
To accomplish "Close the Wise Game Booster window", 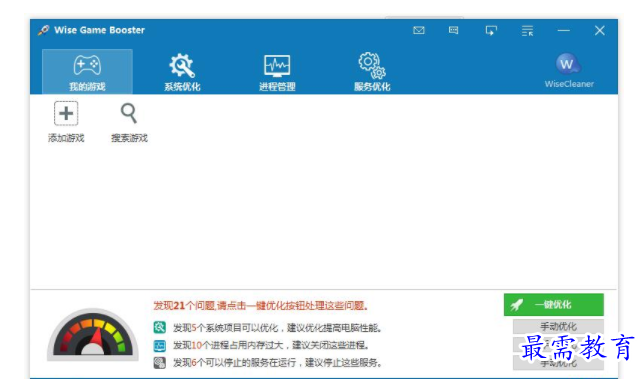I will (x=600, y=30).
